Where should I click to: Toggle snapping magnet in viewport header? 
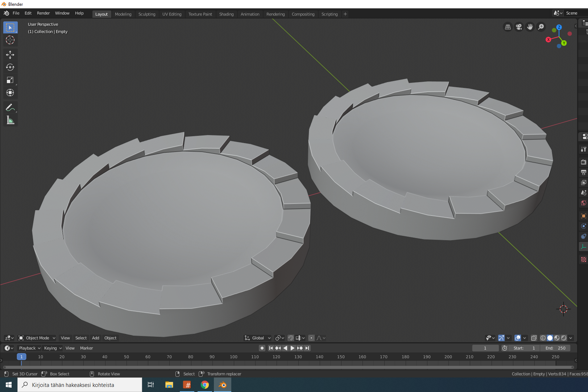[290, 338]
